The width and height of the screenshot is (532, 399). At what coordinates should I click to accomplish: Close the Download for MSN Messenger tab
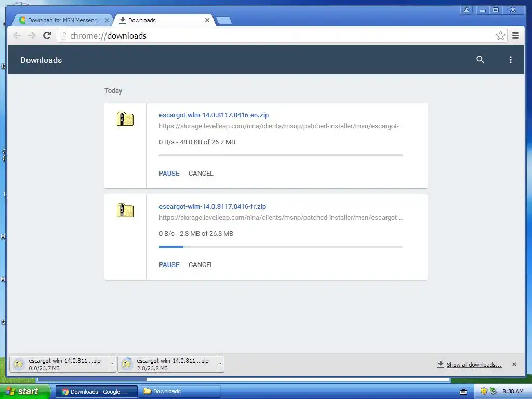tap(107, 20)
